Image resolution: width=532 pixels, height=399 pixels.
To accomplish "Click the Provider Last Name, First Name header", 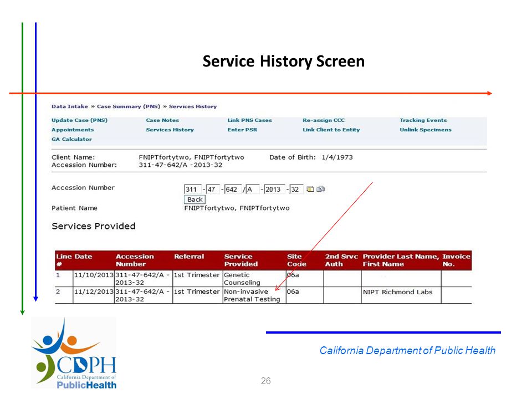I will pos(401,260).
